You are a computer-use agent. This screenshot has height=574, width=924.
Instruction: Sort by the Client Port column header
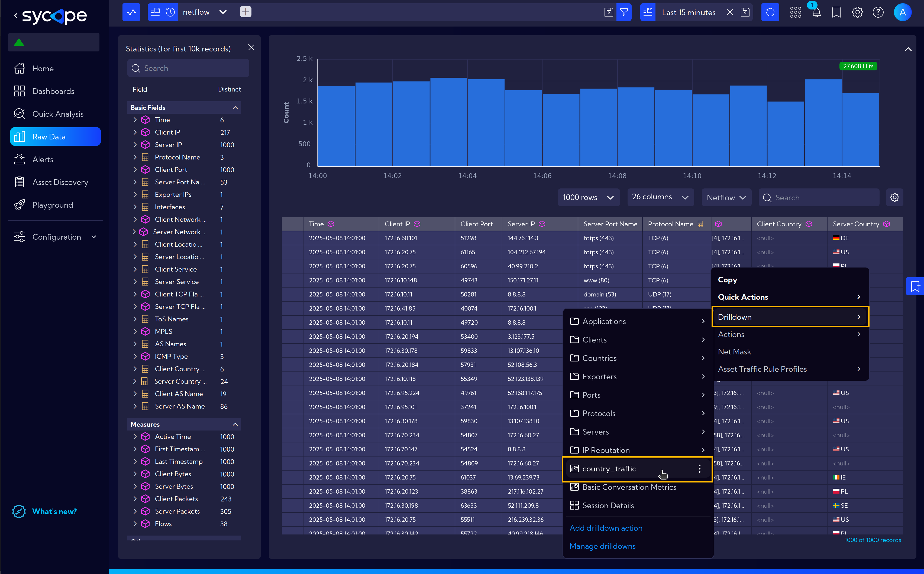[478, 224]
